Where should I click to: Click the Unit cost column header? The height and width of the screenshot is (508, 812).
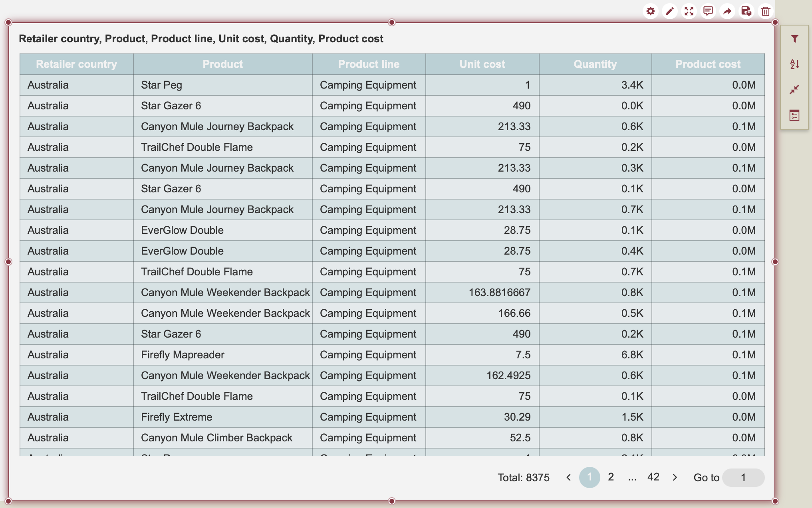pyautogui.click(x=482, y=64)
